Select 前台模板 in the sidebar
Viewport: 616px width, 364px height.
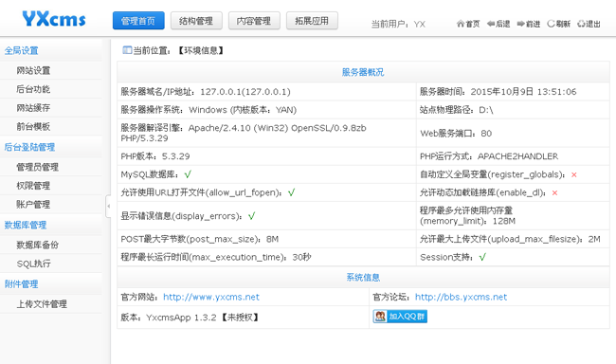[33, 127]
